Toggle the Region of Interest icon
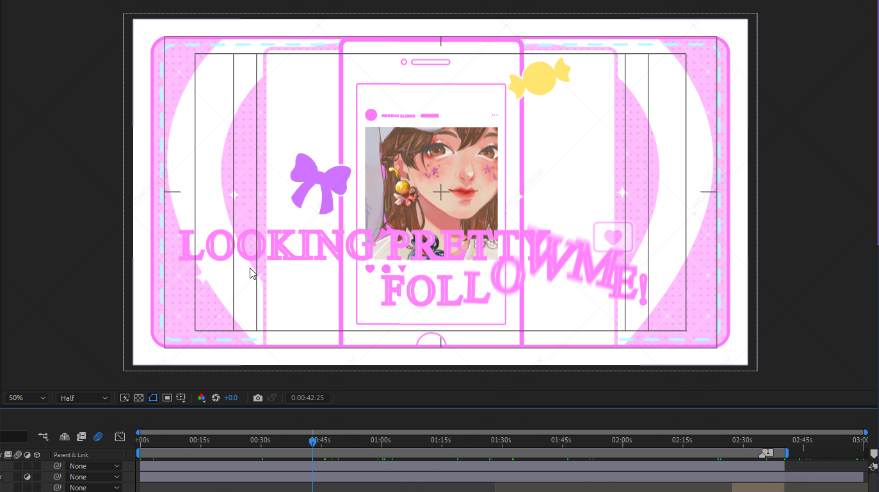 167,398
